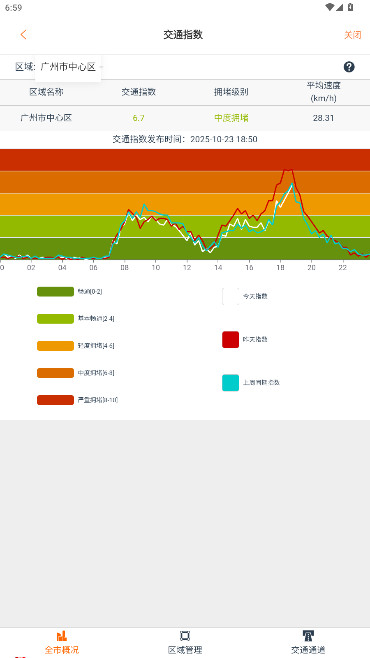
Task: Tap the dark green 畅通 [0-2] swatch
Action: point(55,292)
